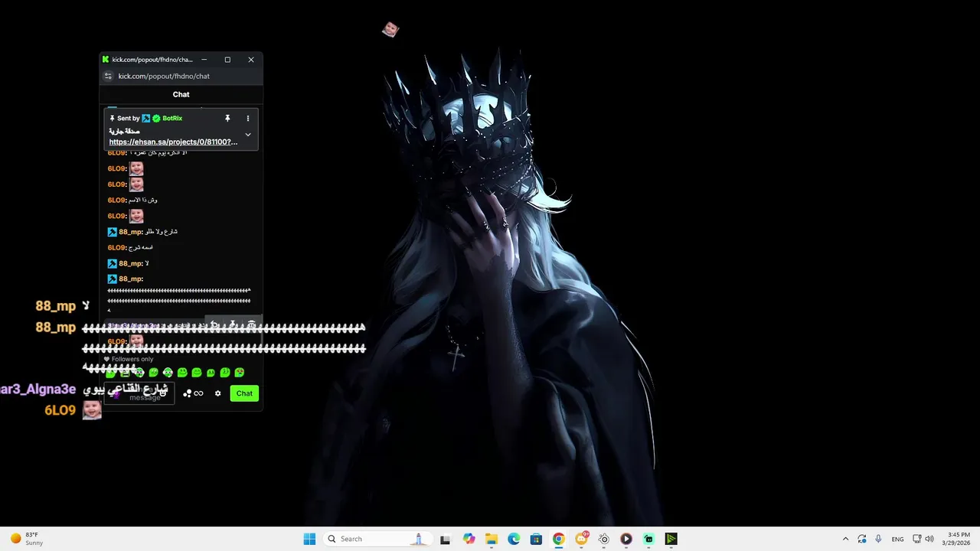This screenshot has width=980, height=551.
Task: Click the Followers only notice
Action: pyautogui.click(x=129, y=359)
